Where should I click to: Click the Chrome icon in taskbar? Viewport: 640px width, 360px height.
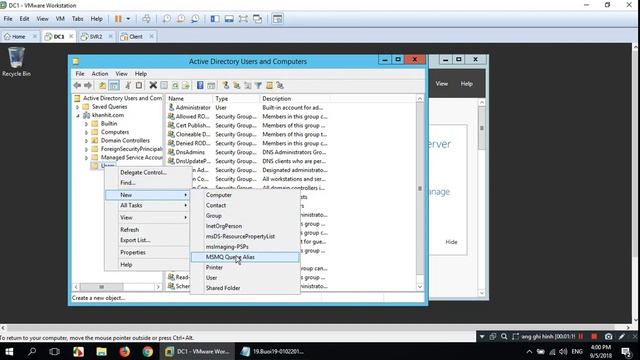point(148,351)
